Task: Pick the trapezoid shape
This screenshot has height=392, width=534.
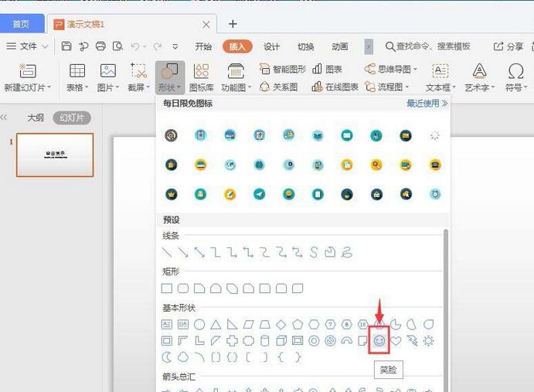Action: click(x=265, y=324)
